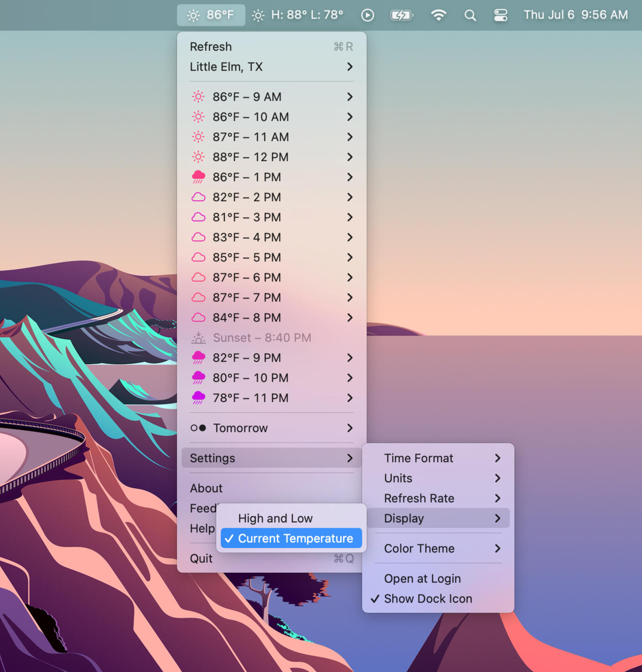The image size is (642, 672).
Task: Open Spotlight search magnifier icon
Action: (470, 16)
